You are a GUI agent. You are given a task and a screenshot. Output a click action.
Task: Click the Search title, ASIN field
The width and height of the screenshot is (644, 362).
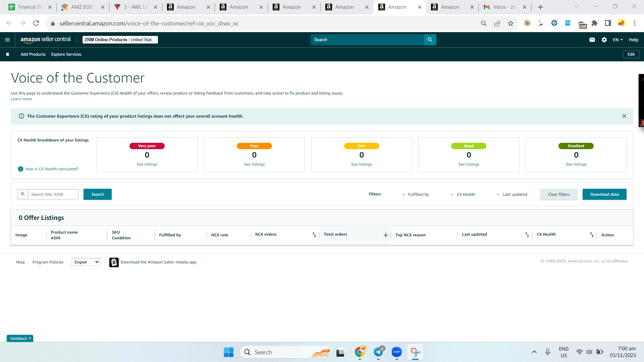(53, 194)
